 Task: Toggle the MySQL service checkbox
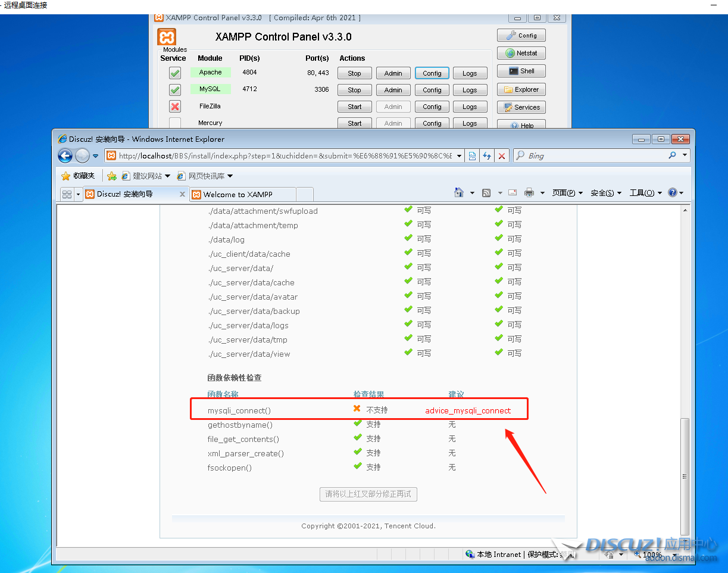(x=174, y=90)
